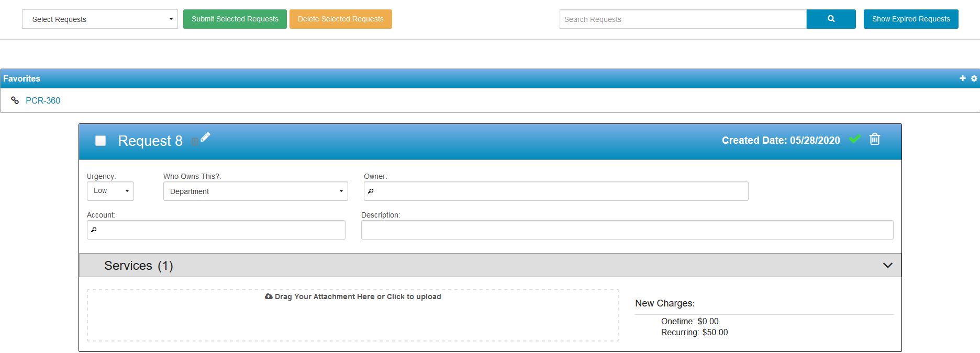The width and height of the screenshot is (980, 353).
Task: Expand the Services section chevron
Action: [x=887, y=265]
